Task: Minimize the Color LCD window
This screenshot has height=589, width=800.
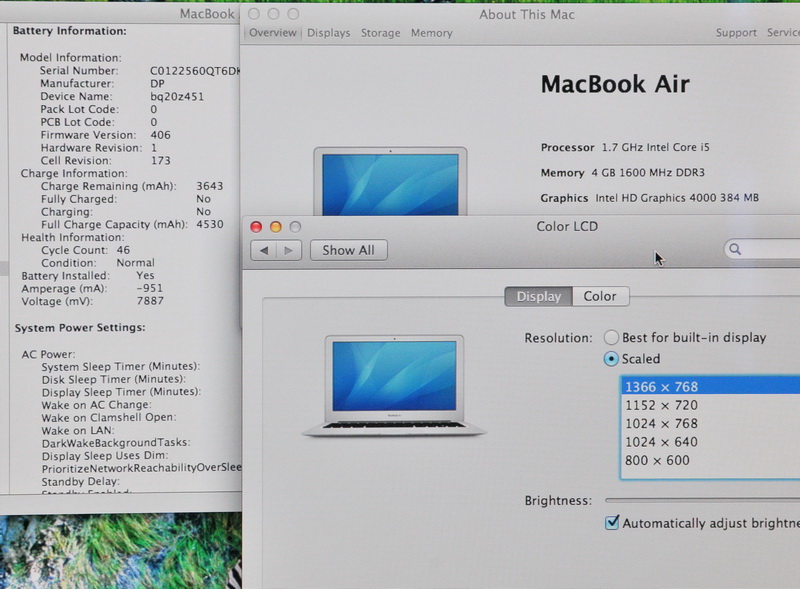Action: (276, 227)
